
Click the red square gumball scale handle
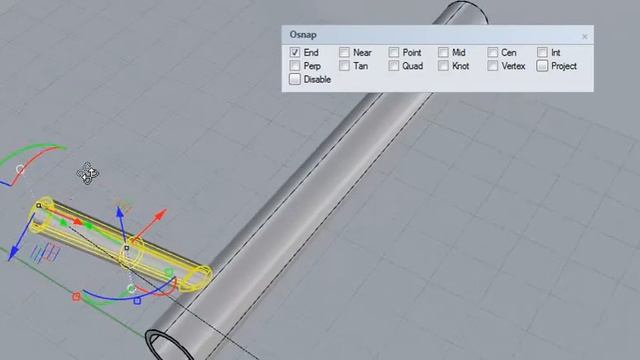pyautogui.click(x=76, y=297)
